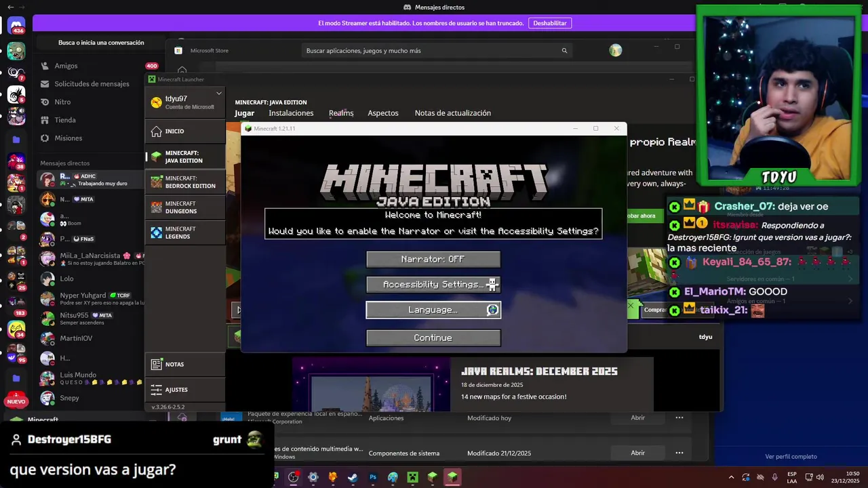Open the volume control in system tray
Image resolution: width=868 pixels, height=488 pixels.
click(x=820, y=477)
